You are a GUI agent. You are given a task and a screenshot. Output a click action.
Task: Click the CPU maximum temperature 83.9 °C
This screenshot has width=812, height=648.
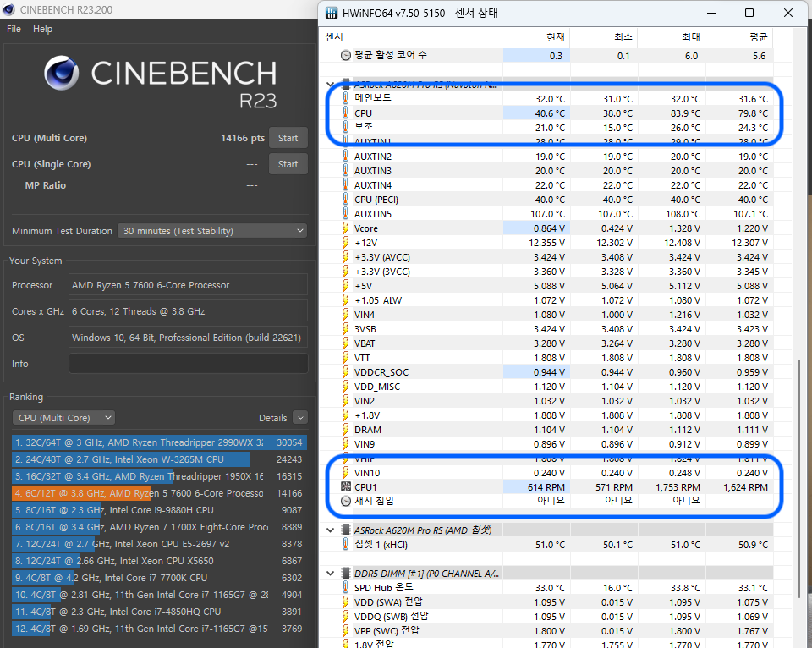[684, 113]
